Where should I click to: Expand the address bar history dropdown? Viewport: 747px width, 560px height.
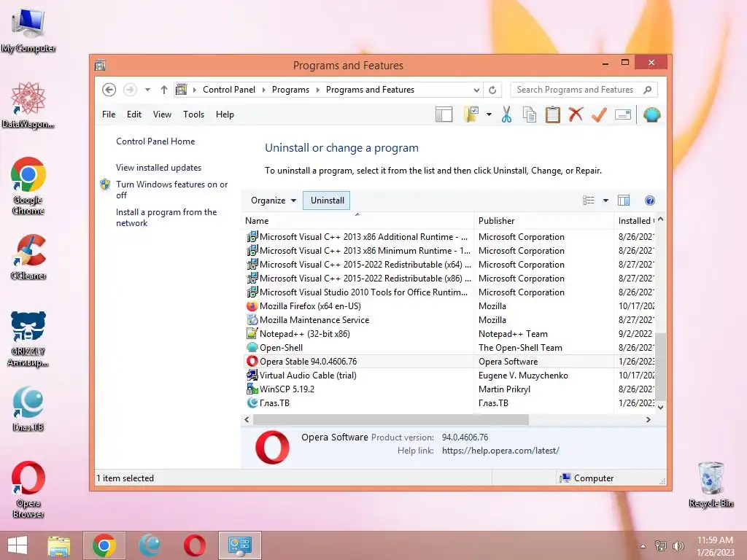tap(476, 90)
